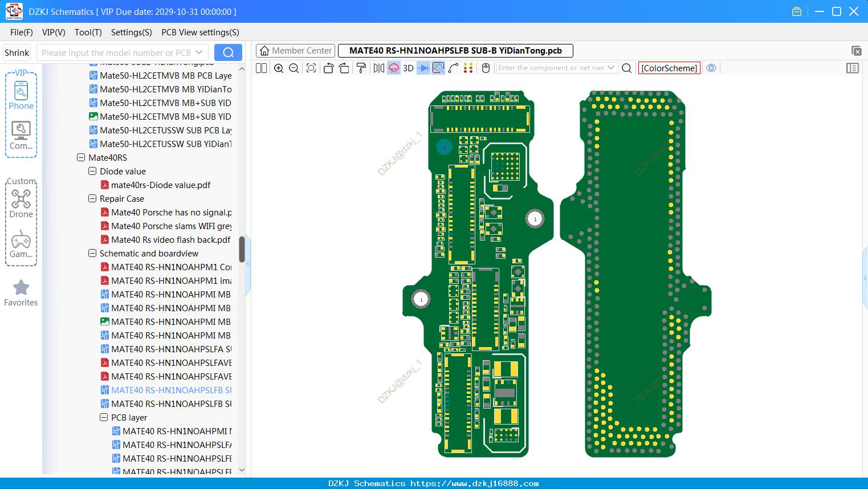This screenshot has width=868, height=489.
Task: Click the DZKJ Schematics app logo
Action: click(x=14, y=11)
